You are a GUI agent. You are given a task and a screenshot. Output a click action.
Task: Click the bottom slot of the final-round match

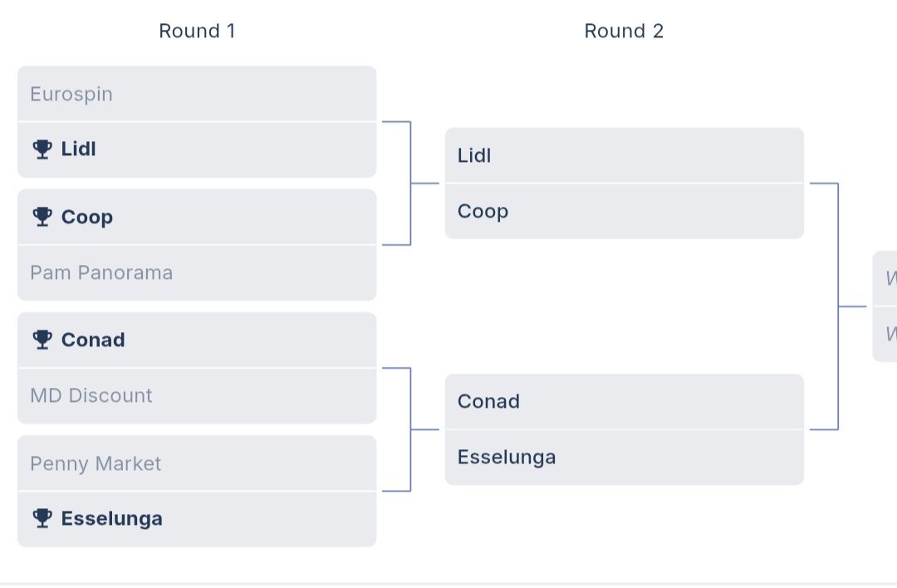point(886,334)
